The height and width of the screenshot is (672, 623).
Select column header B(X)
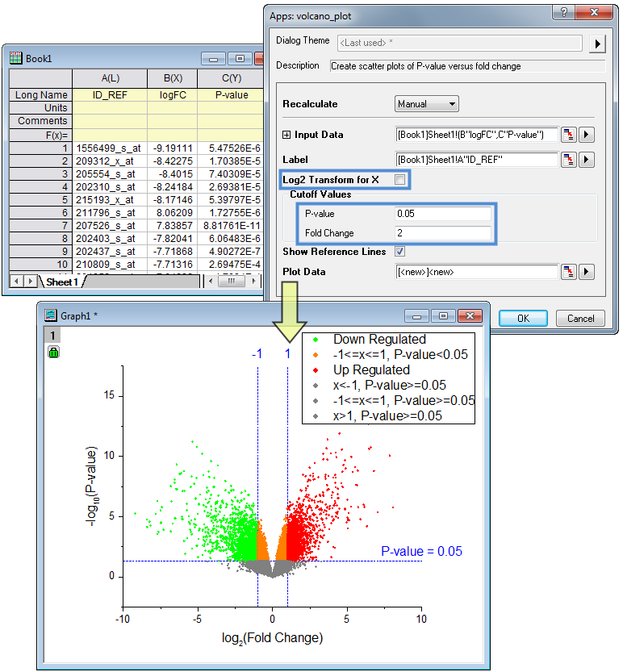click(173, 79)
